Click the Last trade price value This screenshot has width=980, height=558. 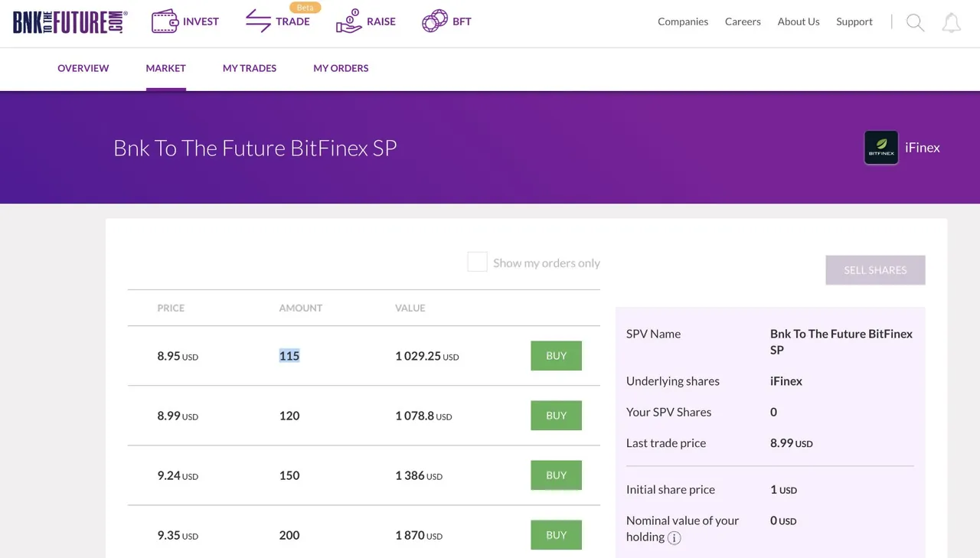(x=792, y=443)
